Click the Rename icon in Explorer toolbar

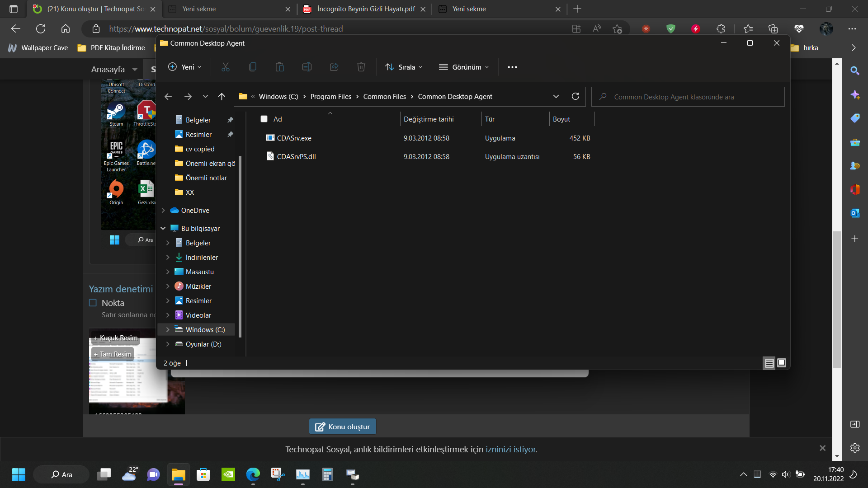[307, 67]
